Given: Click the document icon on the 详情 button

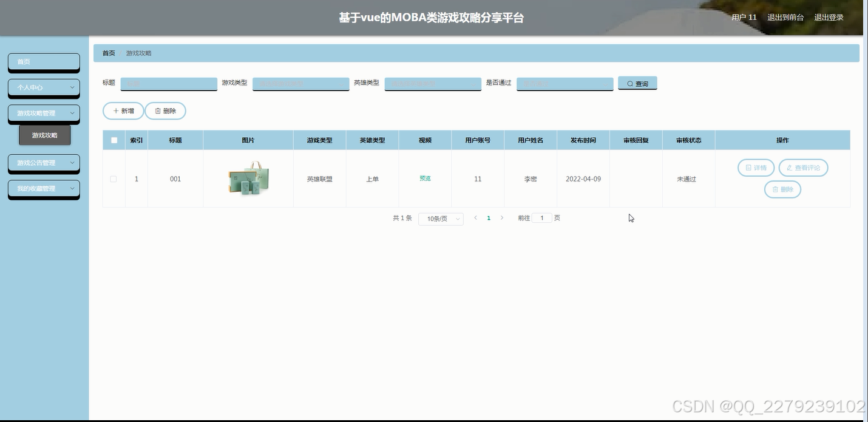Looking at the screenshot, I should point(748,168).
